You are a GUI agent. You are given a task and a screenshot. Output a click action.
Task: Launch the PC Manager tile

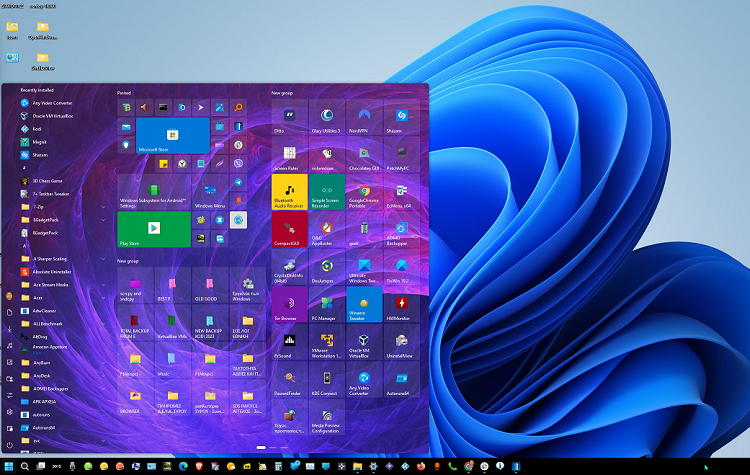tap(327, 304)
